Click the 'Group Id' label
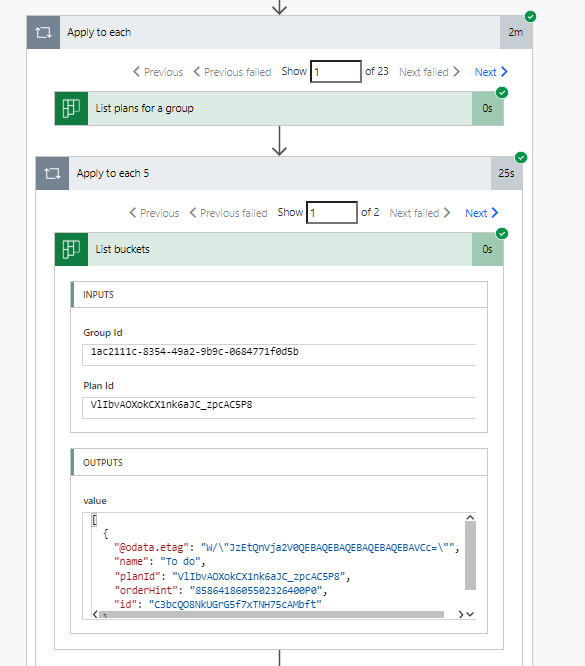The width and height of the screenshot is (585, 666). [x=103, y=333]
